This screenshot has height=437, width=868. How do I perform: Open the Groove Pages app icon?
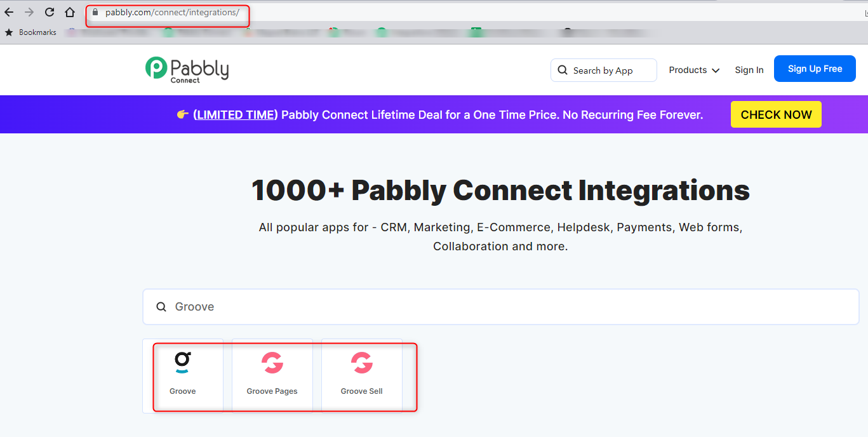tap(272, 363)
